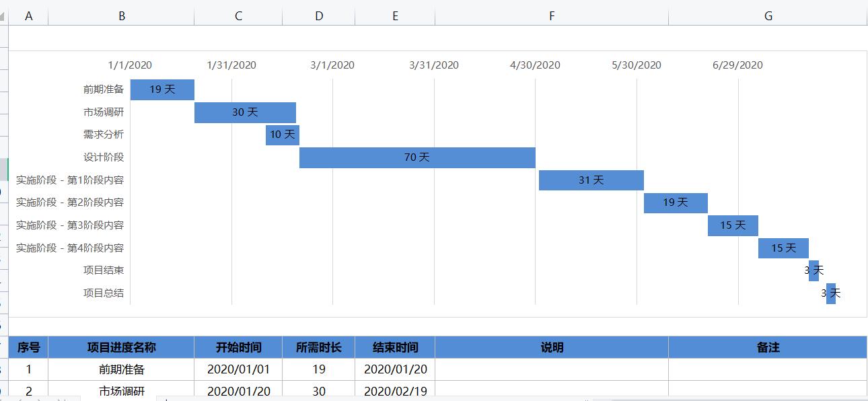Select column B header

pos(121,16)
